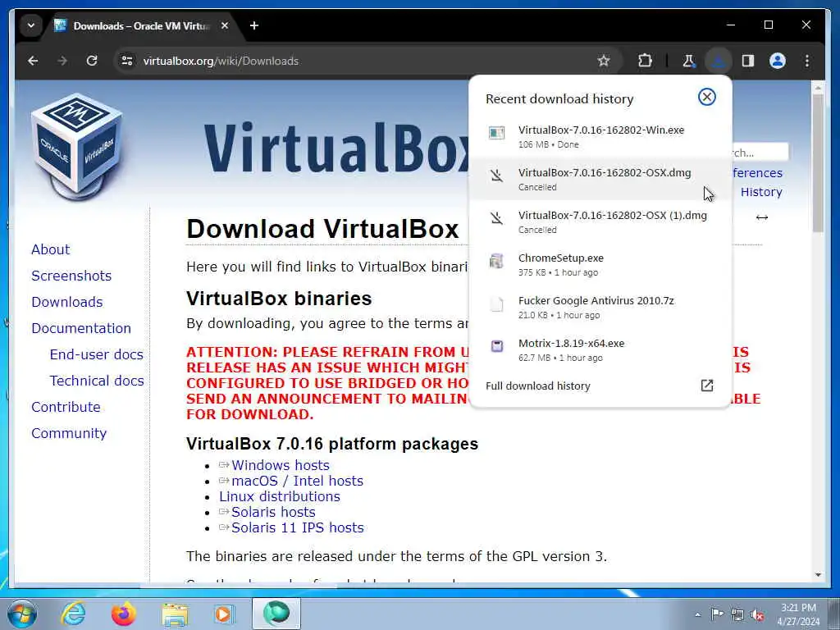840x630 pixels.
Task: Click the external-link icon by Full download history
Action: point(706,386)
